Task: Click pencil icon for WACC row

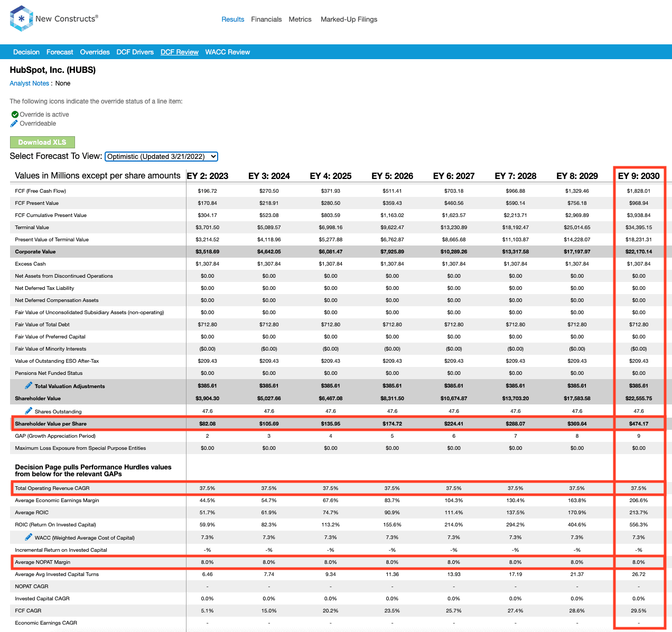Action: point(29,537)
